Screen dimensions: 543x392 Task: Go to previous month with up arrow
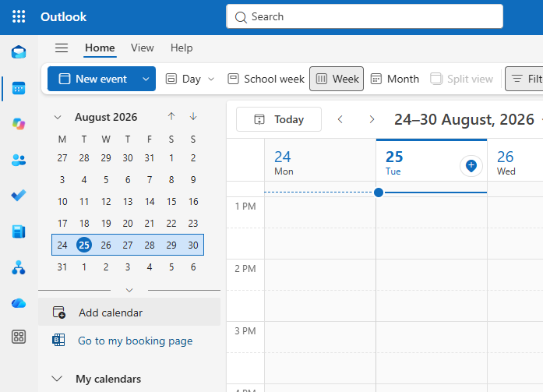(x=171, y=116)
